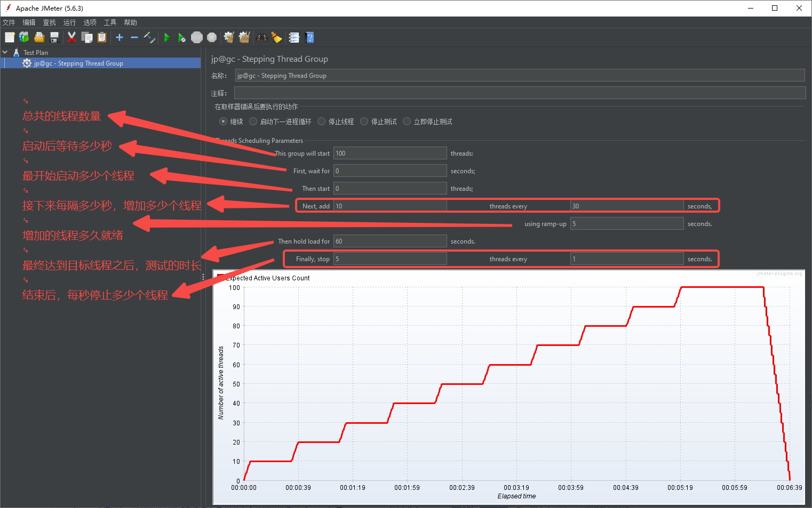The width and height of the screenshot is (812, 508).
Task: Click the Test Plan flask icon
Action: click(16, 52)
